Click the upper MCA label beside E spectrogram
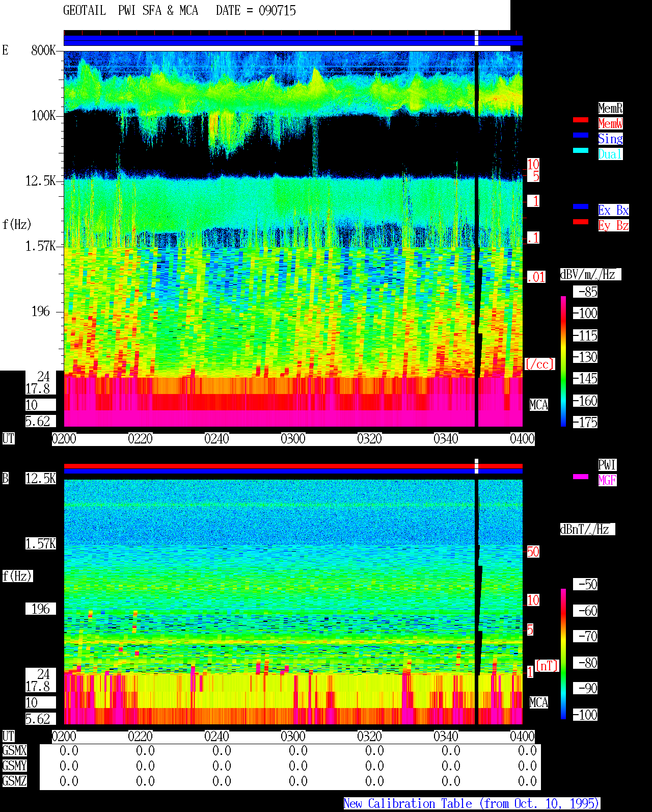This screenshot has width=652, height=812. click(x=538, y=405)
